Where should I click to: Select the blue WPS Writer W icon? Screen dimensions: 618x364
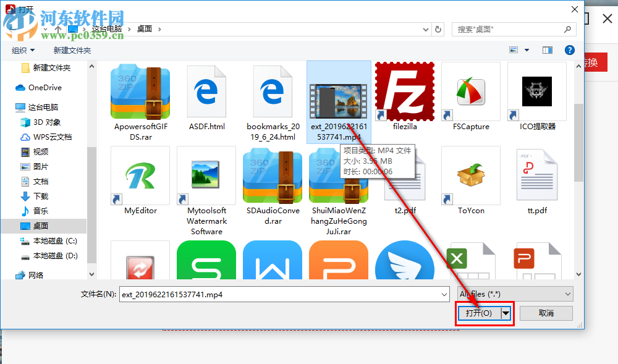pyautogui.click(x=273, y=260)
